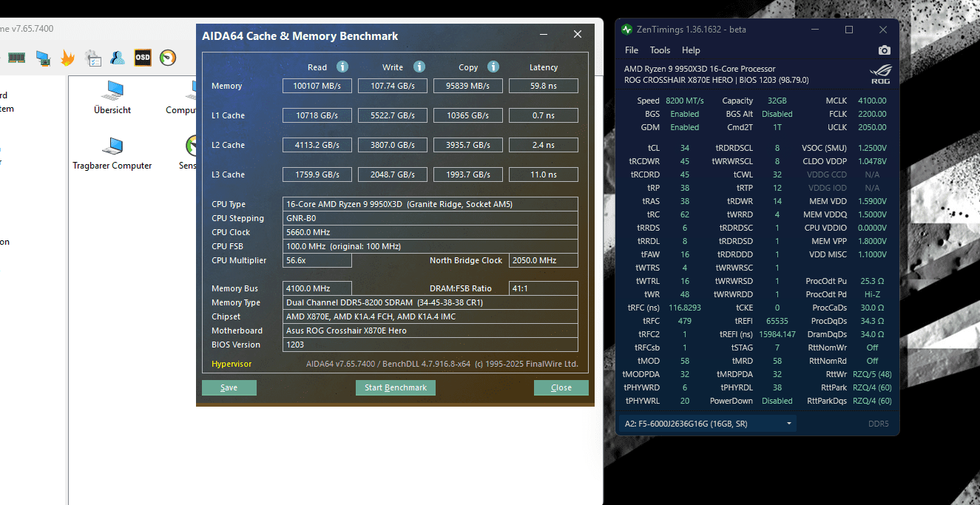Viewport: 980px width, 505px height.
Task: Click the Memory Copy value 95839 MB/s
Action: [x=468, y=86]
